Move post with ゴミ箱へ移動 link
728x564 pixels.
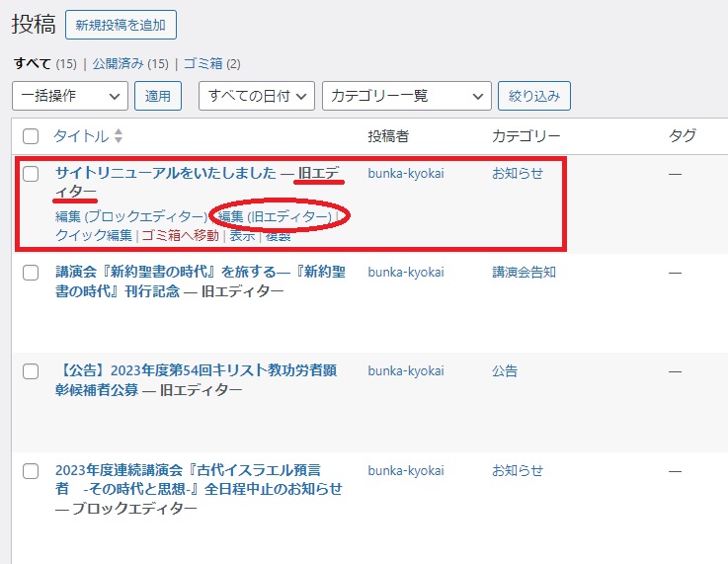tap(180, 235)
